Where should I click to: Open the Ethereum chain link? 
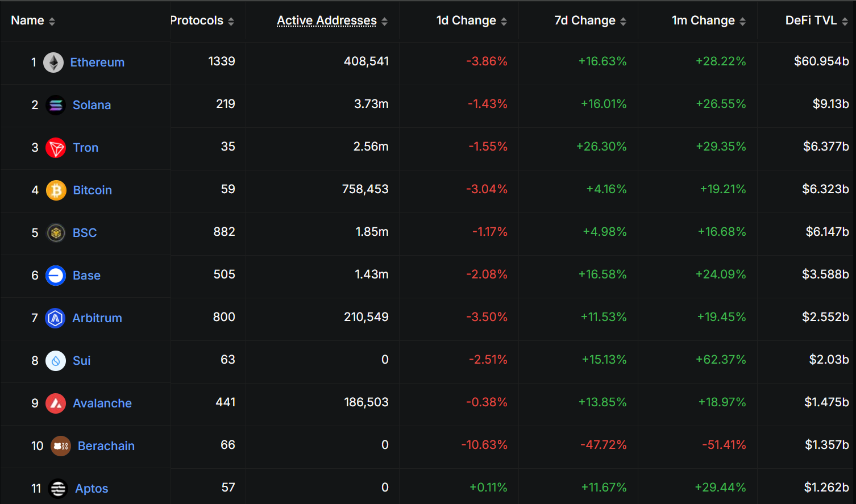pos(97,63)
